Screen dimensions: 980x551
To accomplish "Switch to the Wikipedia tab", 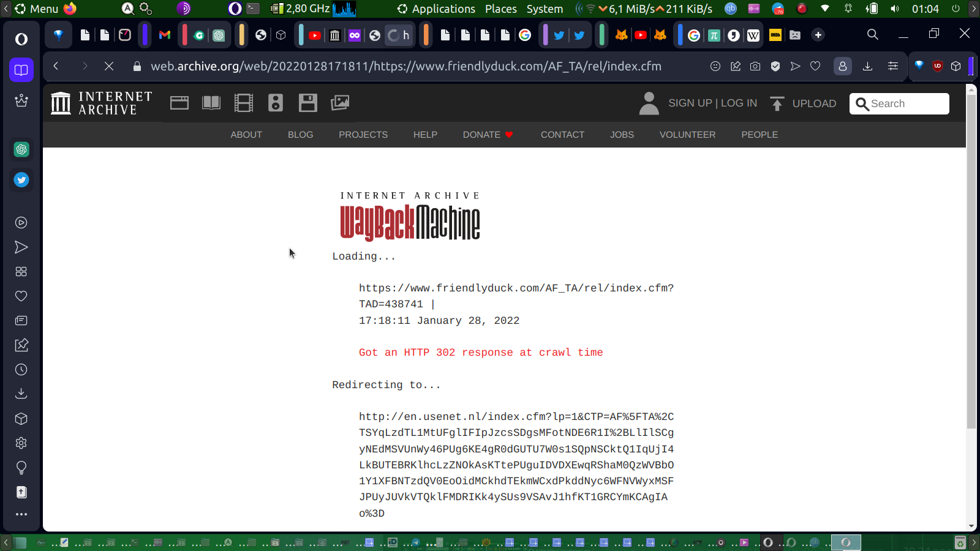I will pyautogui.click(x=753, y=35).
